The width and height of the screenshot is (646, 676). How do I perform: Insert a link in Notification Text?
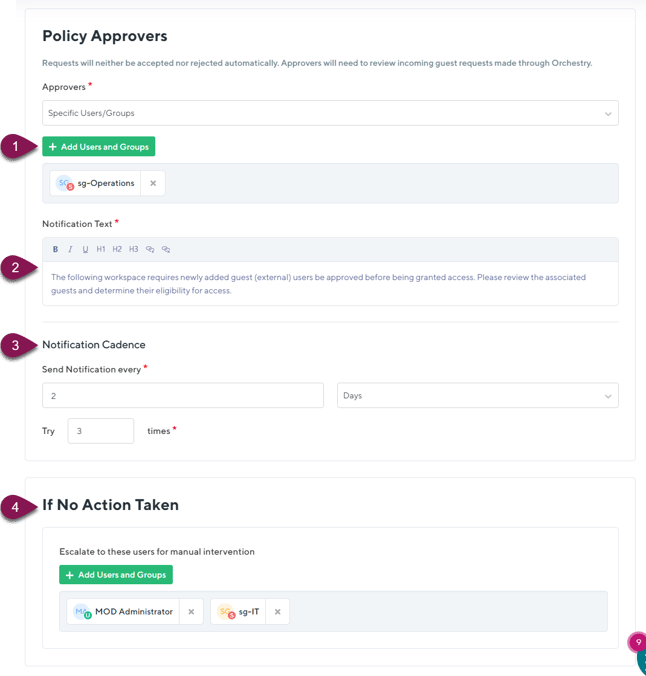pos(150,249)
